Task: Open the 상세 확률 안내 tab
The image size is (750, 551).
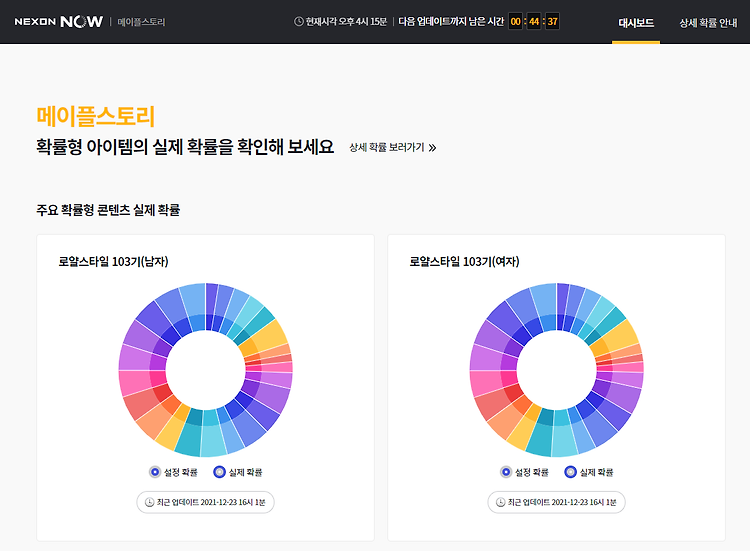Action: (708, 22)
